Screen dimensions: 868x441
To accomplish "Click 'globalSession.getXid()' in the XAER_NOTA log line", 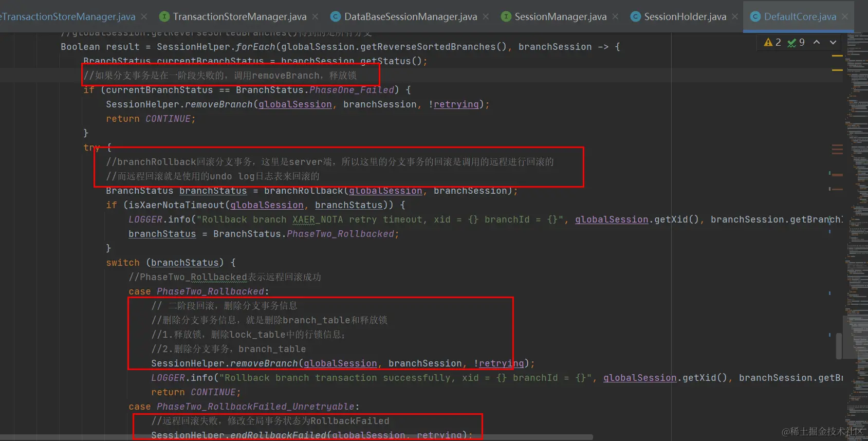I will pos(637,219).
